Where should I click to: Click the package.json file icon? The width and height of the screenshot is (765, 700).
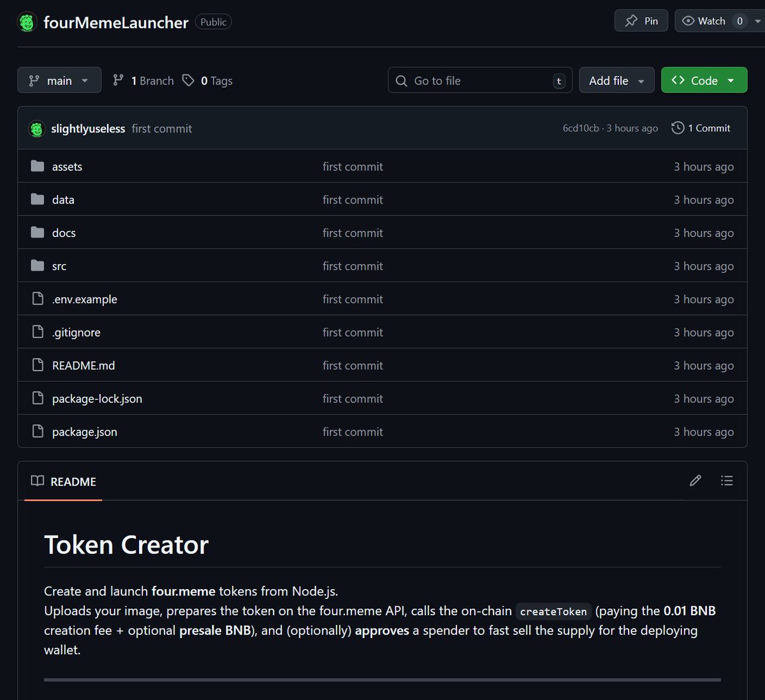[38, 432]
